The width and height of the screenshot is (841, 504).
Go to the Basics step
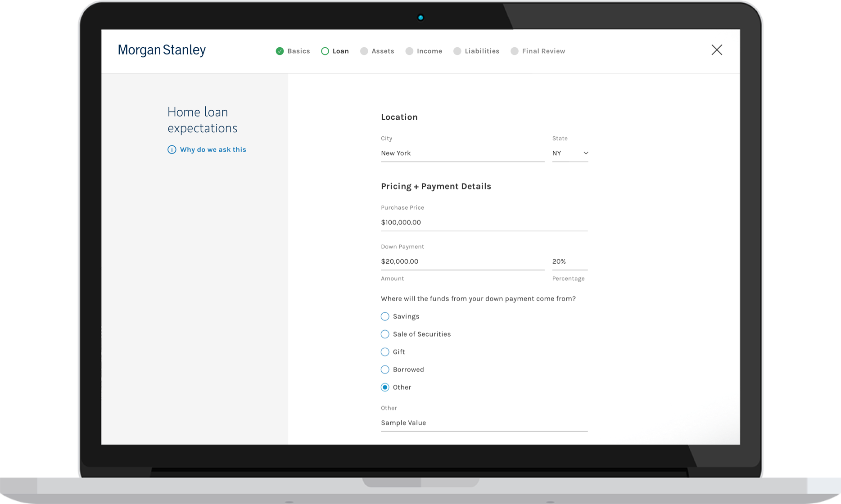(293, 51)
